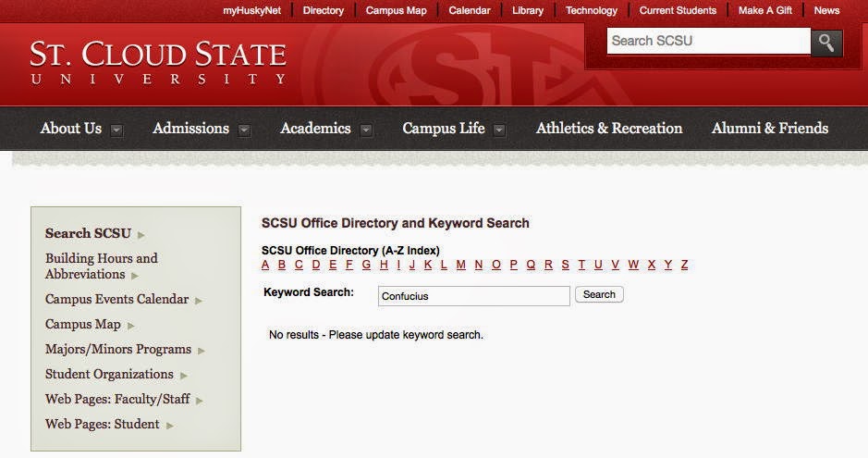Viewport: 868px width, 458px height.
Task: Jump to letter A in index
Action: pyautogui.click(x=265, y=265)
